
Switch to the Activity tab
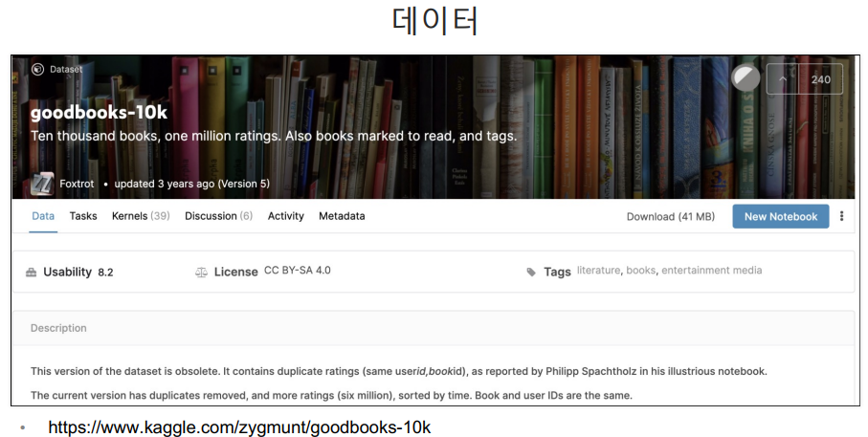point(285,216)
